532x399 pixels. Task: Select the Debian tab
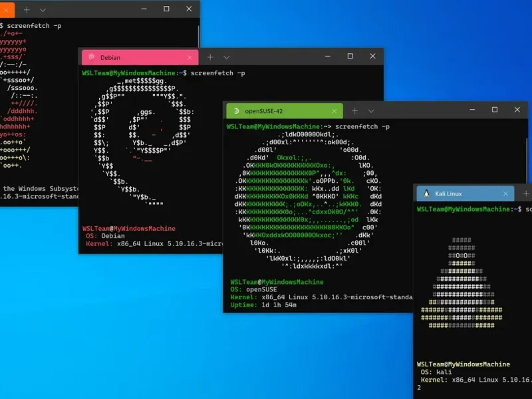[x=140, y=58]
